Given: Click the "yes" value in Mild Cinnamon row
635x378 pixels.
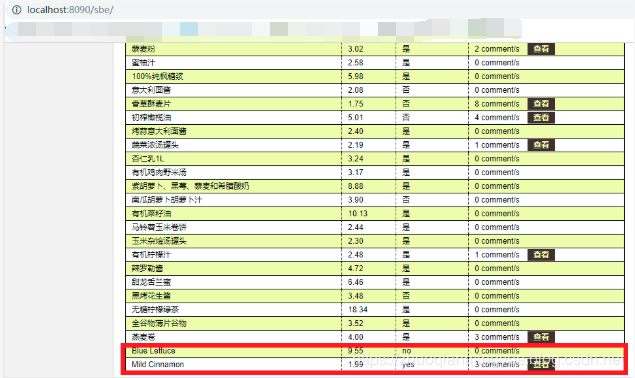Looking at the screenshot, I should pos(408,365).
